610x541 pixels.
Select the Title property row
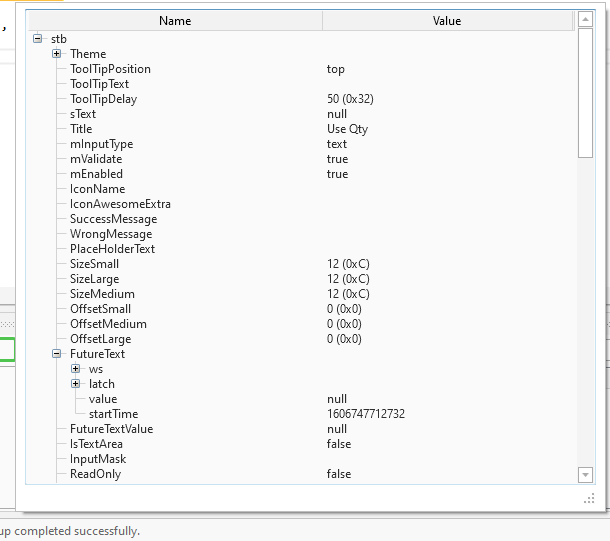click(81, 129)
